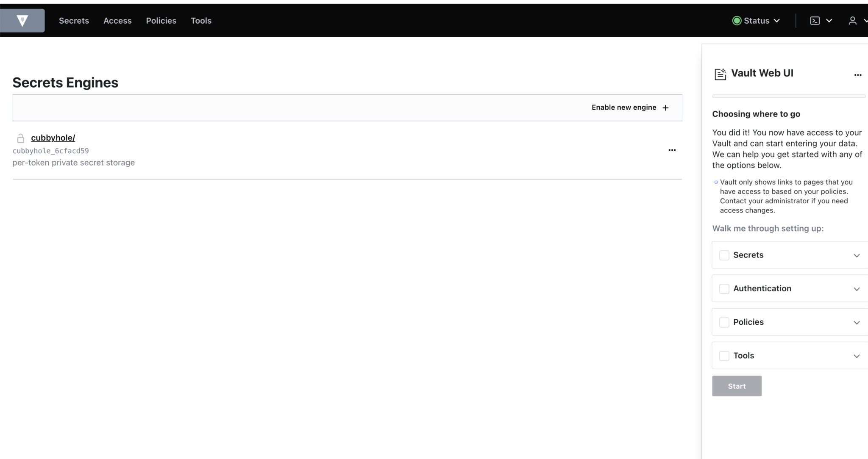Open the Access navigation menu
This screenshot has width=868, height=459.
click(x=117, y=20)
